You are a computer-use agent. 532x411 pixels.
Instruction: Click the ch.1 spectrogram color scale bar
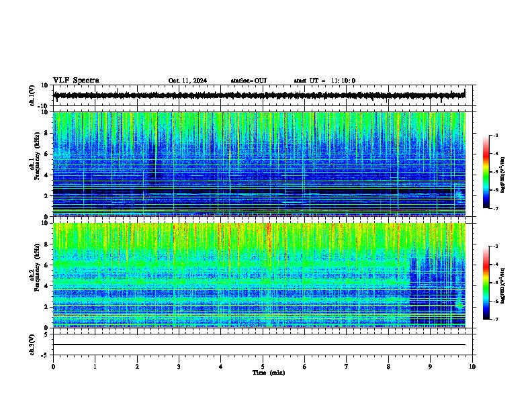[486, 172]
